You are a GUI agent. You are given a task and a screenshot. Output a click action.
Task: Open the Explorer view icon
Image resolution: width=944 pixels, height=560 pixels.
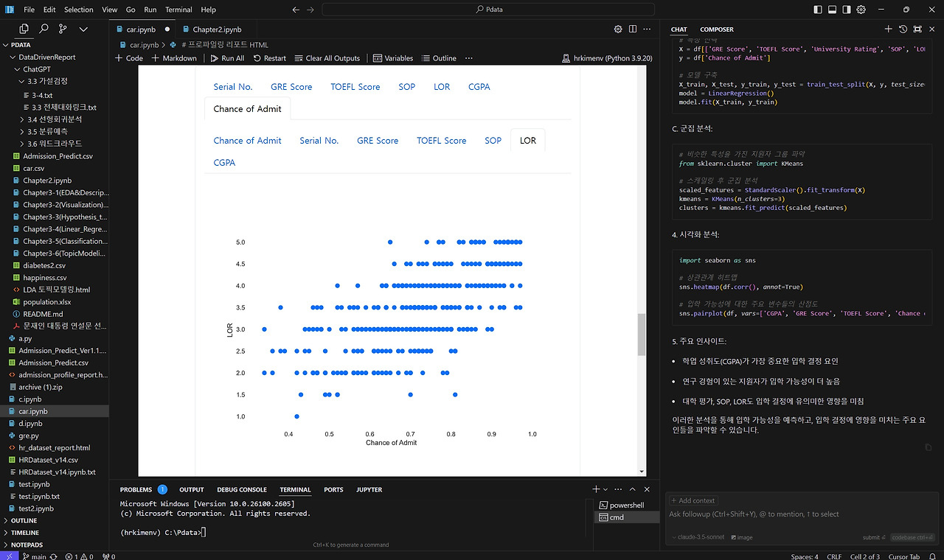tap(24, 29)
